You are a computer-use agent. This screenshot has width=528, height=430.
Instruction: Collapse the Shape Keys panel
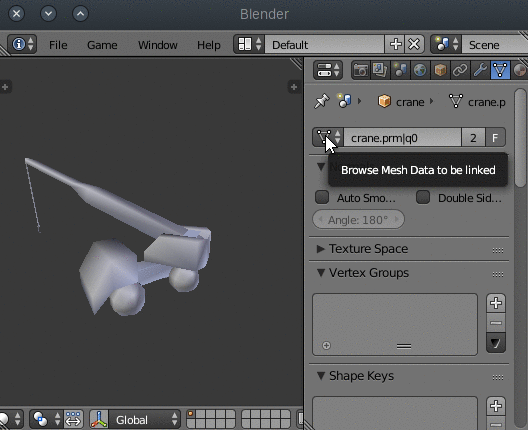(x=321, y=375)
